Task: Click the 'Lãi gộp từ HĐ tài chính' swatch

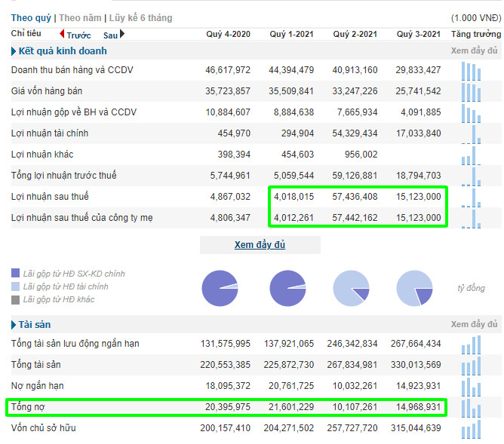Action: click(15, 286)
